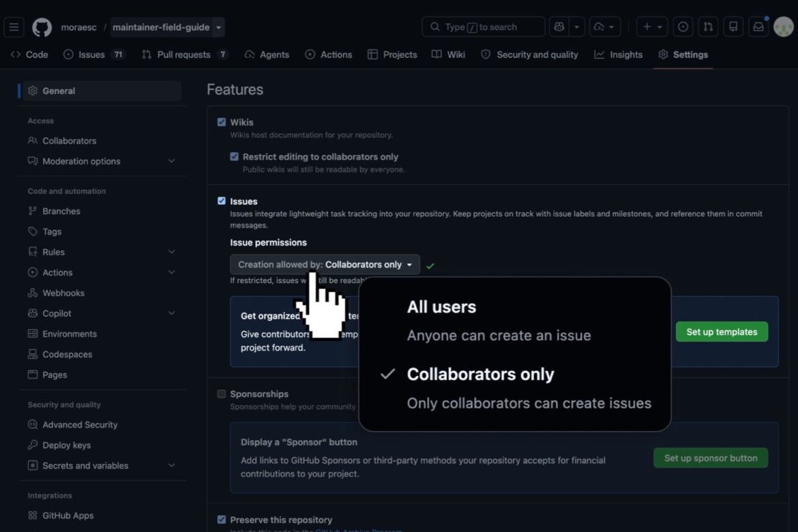Go to the Code tab
The width and height of the screenshot is (798, 532).
[x=29, y=55]
